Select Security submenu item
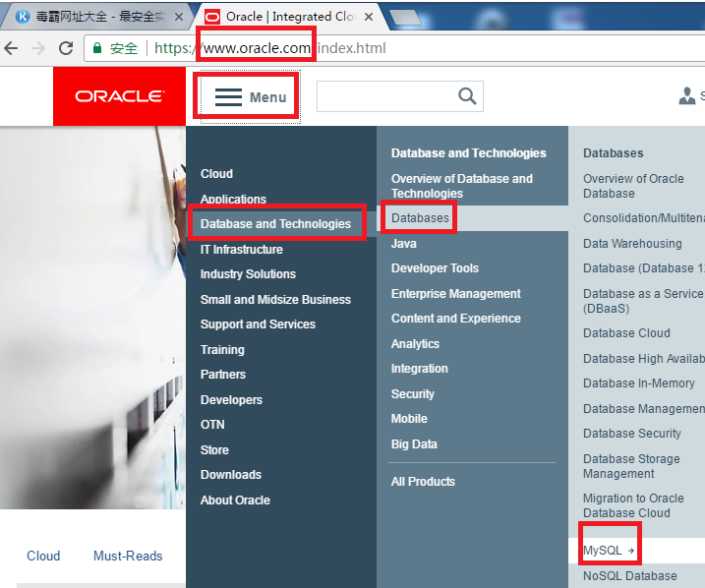The height and width of the screenshot is (588, 705). [x=413, y=394]
